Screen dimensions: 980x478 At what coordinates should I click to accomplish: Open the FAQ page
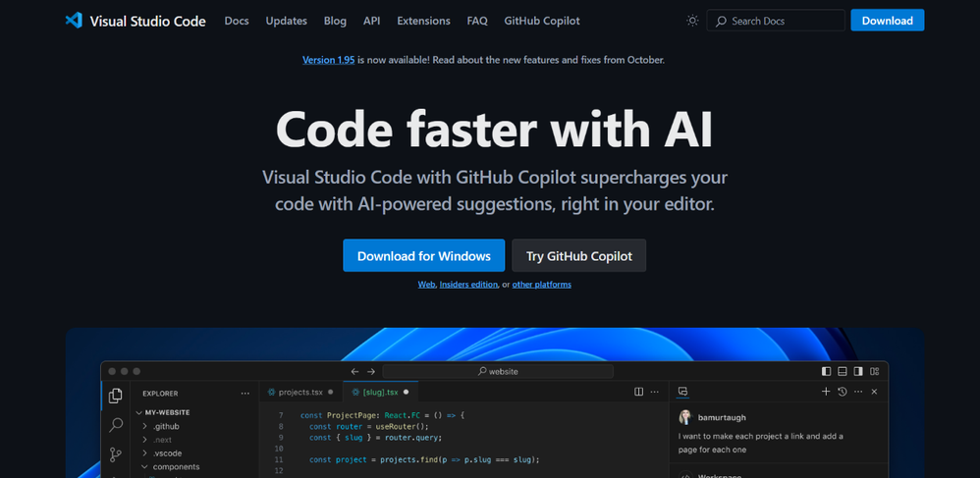click(x=477, y=21)
